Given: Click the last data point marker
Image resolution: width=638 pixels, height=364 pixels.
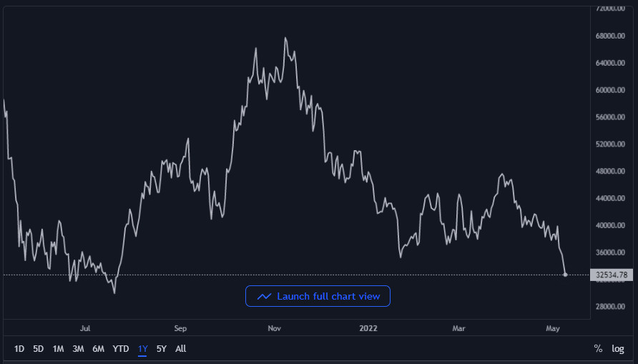Looking at the screenshot, I should [566, 275].
